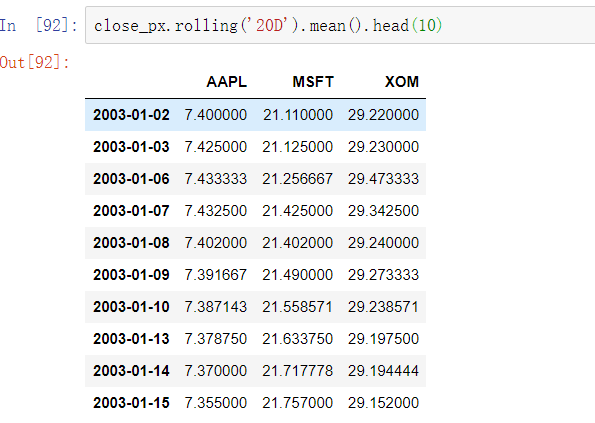Image resolution: width=595 pixels, height=423 pixels.
Task: Click MSFT value 21.256667
Action: point(298,179)
